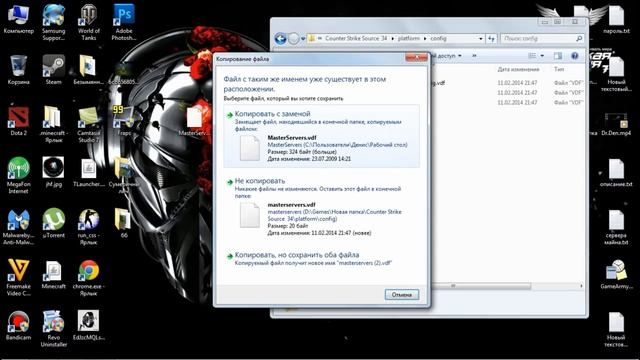Screen dimensions: 640x360
Task: Launch Freemake Video Converter shortcut
Action: click(18, 278)
